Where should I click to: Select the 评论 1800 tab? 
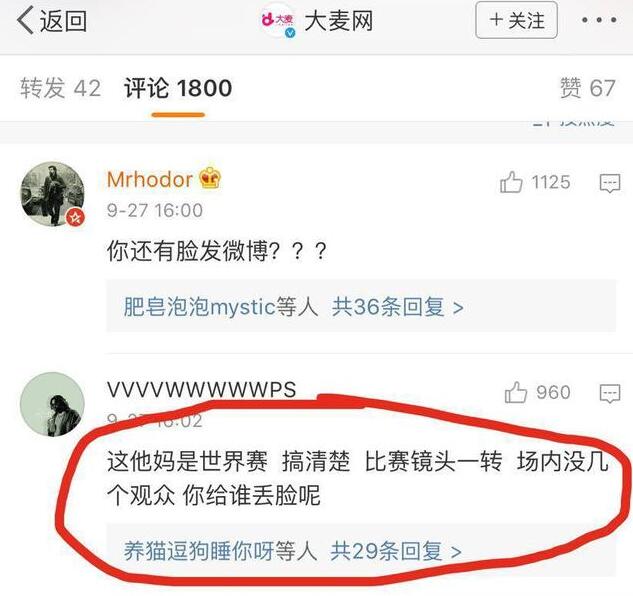[x=178, y=88]
